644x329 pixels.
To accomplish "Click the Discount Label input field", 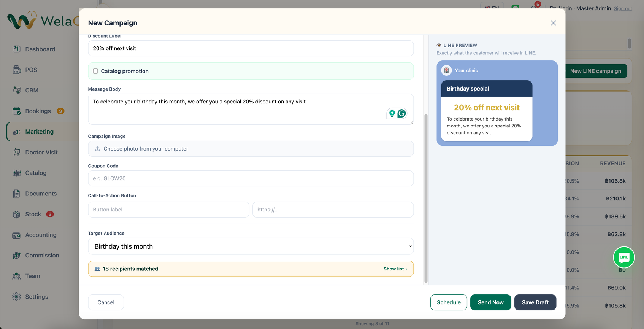I will 251,48.
